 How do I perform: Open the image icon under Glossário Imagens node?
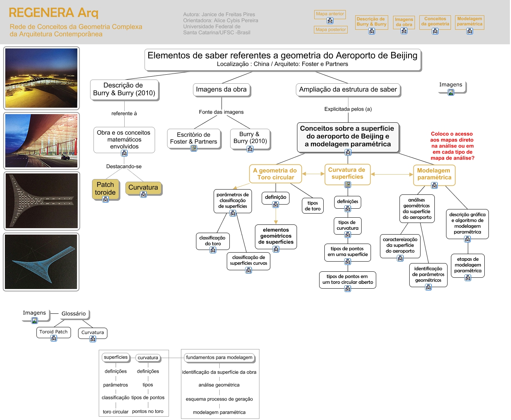pos(35,321)
